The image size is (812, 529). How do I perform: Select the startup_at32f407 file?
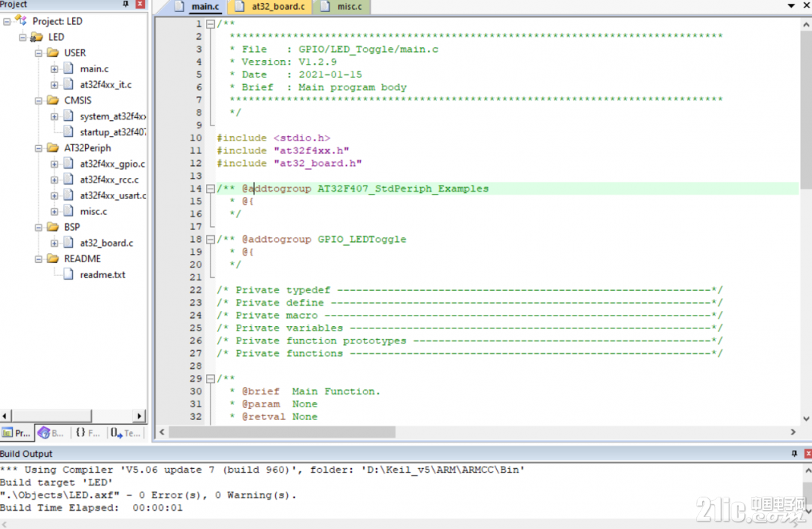(113, 132)
